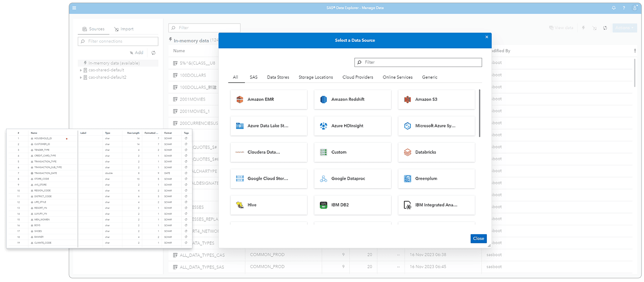Open the Import tab
The image size is (644, 282).
(x=124, y=29)
